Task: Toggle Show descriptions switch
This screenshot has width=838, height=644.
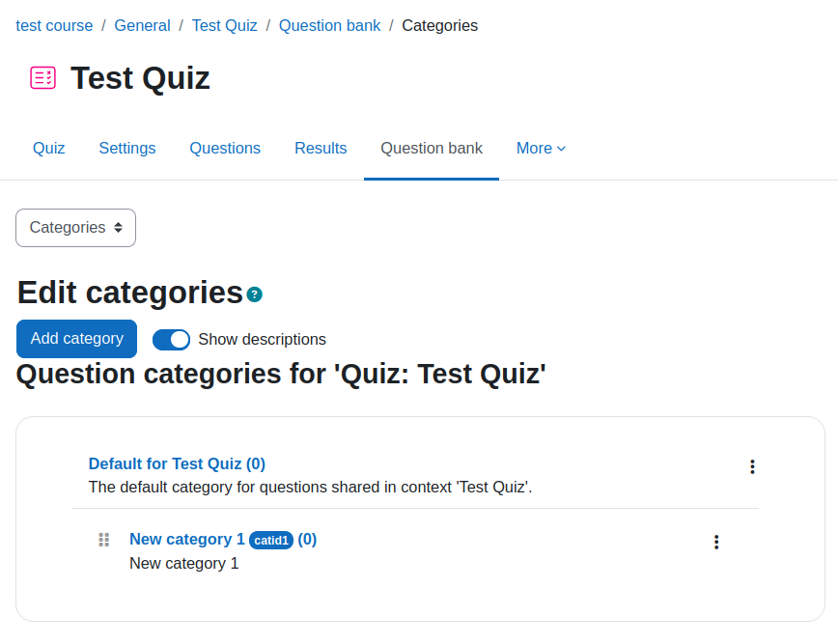Action: click(171, 339)
